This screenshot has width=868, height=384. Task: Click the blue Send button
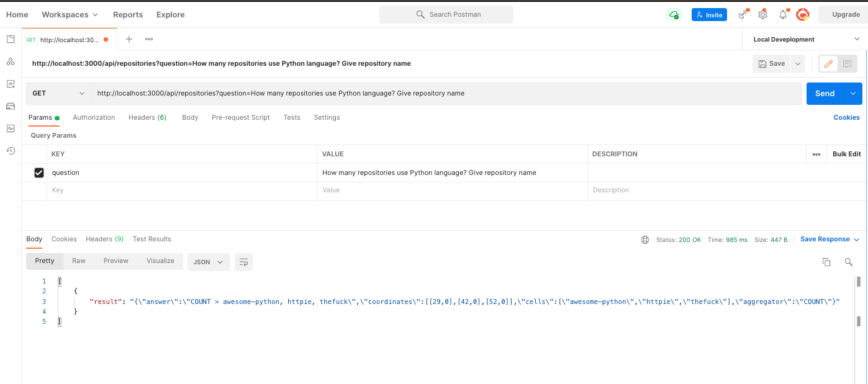click(x=825, y=93)
